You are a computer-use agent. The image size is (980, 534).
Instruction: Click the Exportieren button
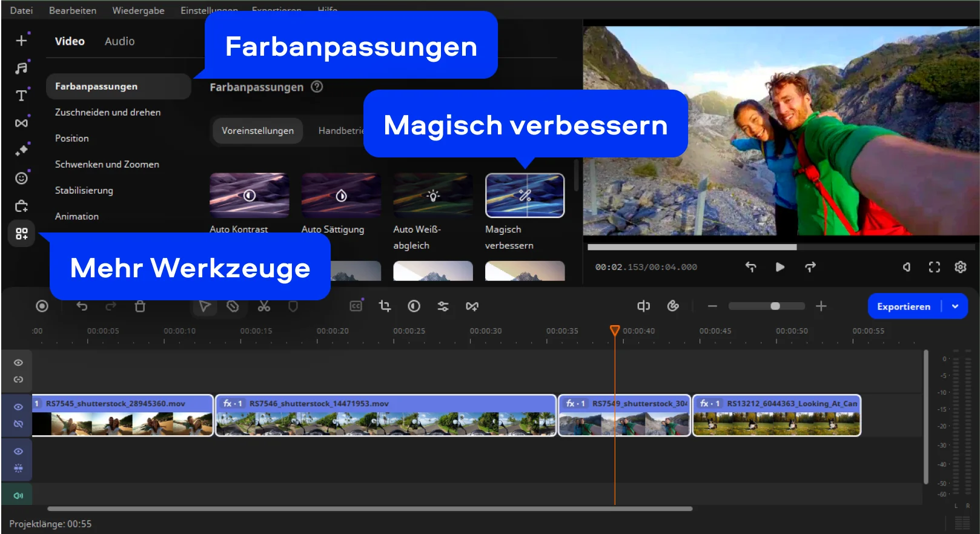(x=904, y=306)
